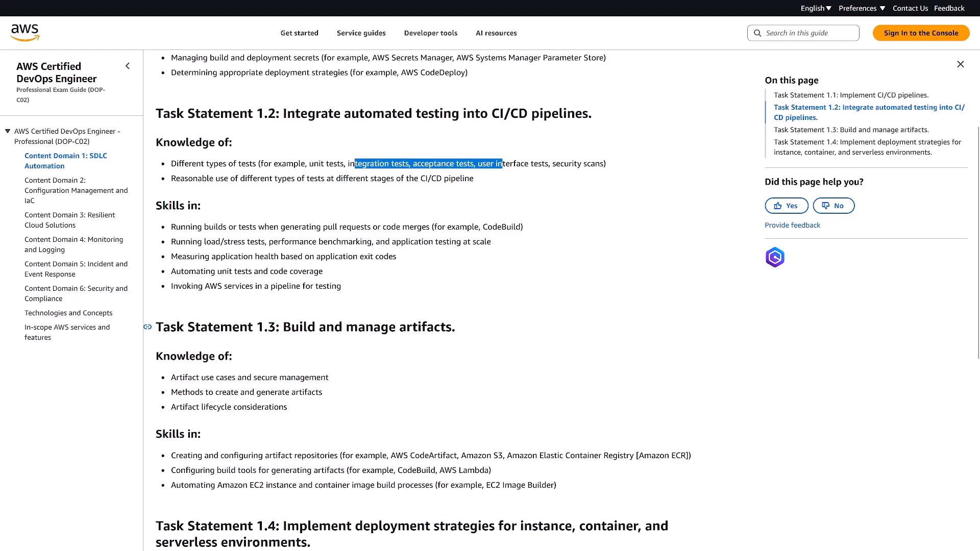Viewport: 980px width, 551px height.
Task: Open Service guides menu
Action: 361,33
